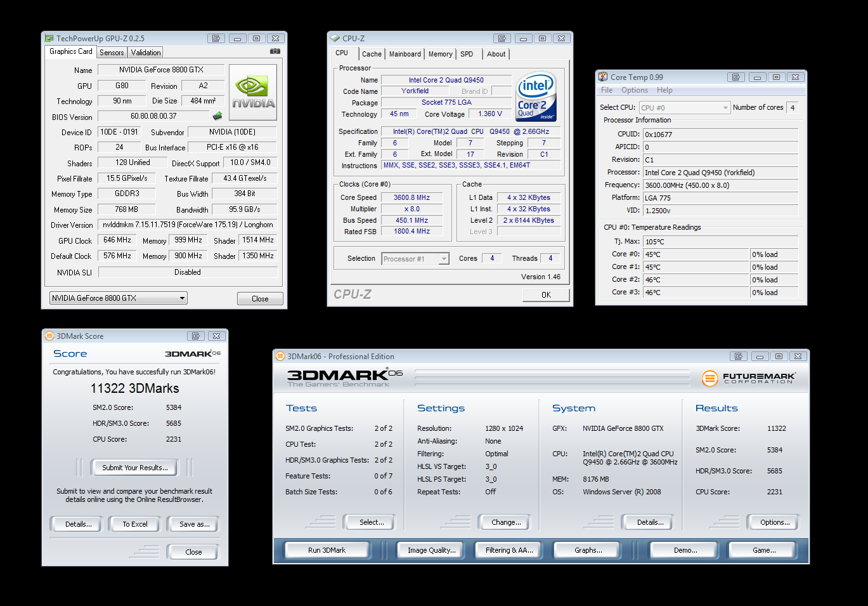Click the Filtering & AA button

click(x=509, y=550)
